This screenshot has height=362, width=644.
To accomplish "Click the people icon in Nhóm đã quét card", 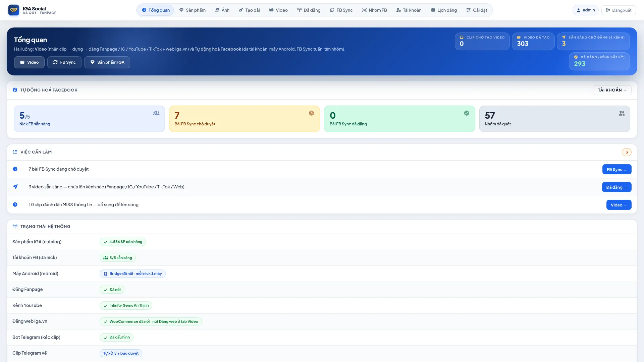I will (x=622, y=113).
